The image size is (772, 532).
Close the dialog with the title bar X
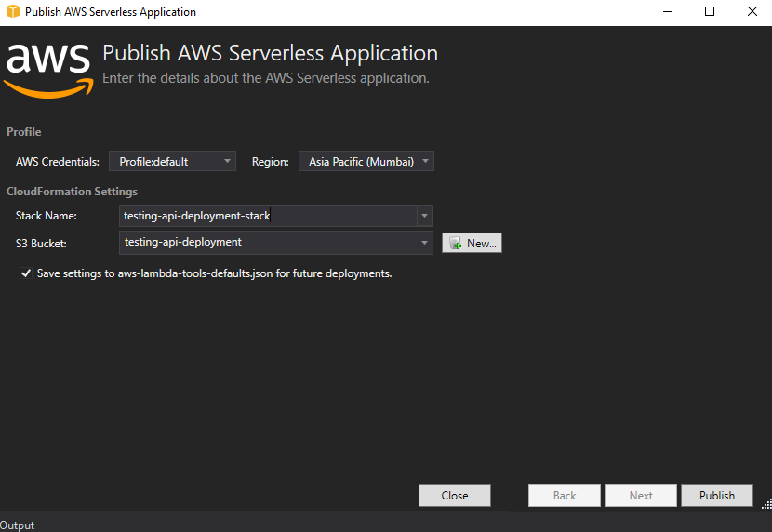point(752,11)
